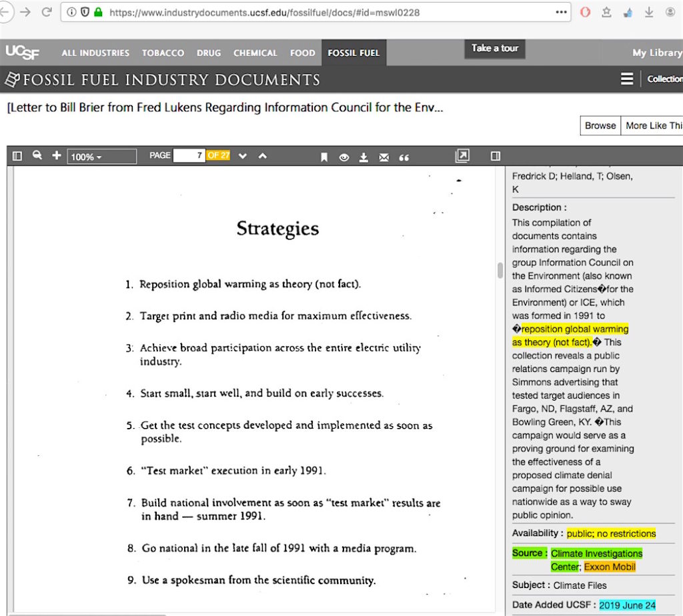Select the TOBACCO industry tab
This screenshot has width=683, height=616.
[x=163, y=53]
